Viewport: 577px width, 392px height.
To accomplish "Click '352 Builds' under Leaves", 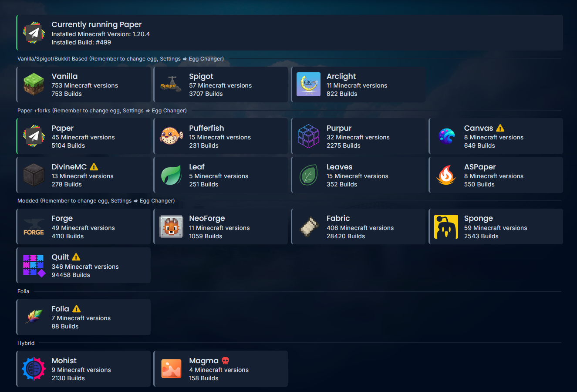I will pos(342,184).
